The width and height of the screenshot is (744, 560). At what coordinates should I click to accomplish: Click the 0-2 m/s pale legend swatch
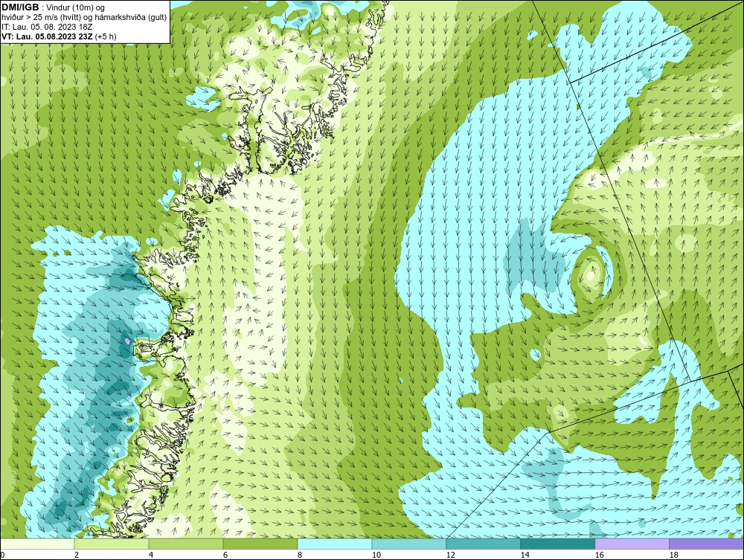pyautogui.click(x=37, y=544)
